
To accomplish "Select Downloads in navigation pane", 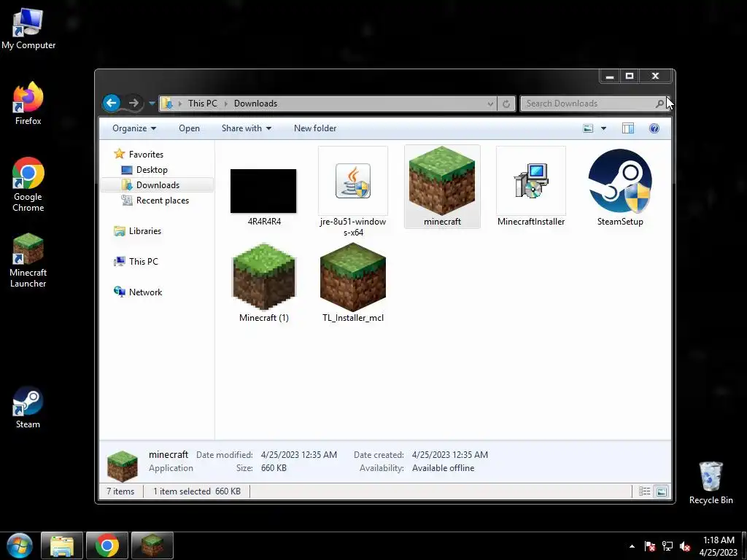I will tap(158, 184).
